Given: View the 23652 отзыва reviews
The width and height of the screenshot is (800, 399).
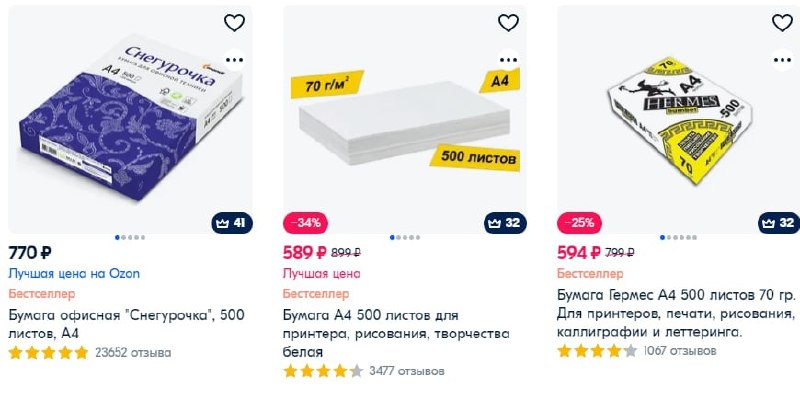Looking at the screenshot, I should [133, 353].
